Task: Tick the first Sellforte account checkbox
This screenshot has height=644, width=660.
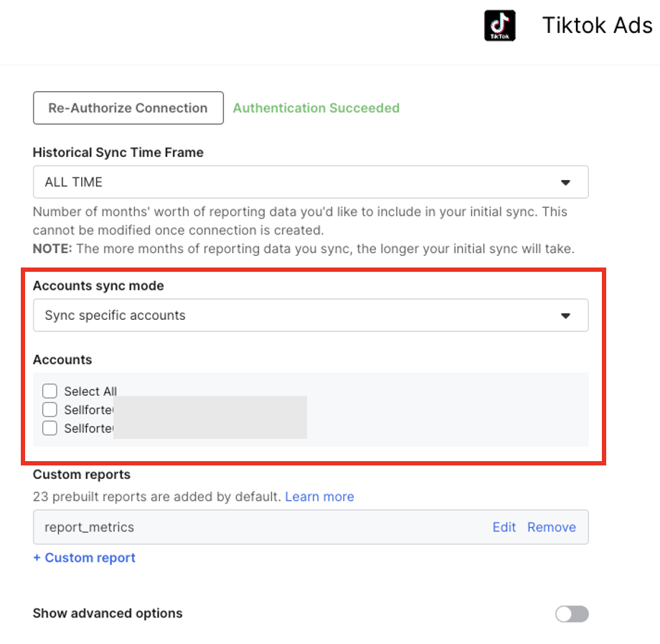Action: (x=49, y=410)
